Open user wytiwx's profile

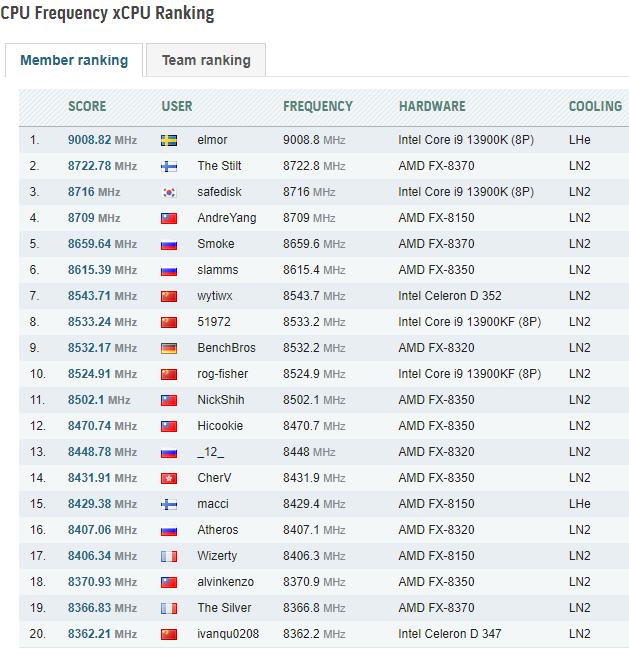tap(215, 296)
